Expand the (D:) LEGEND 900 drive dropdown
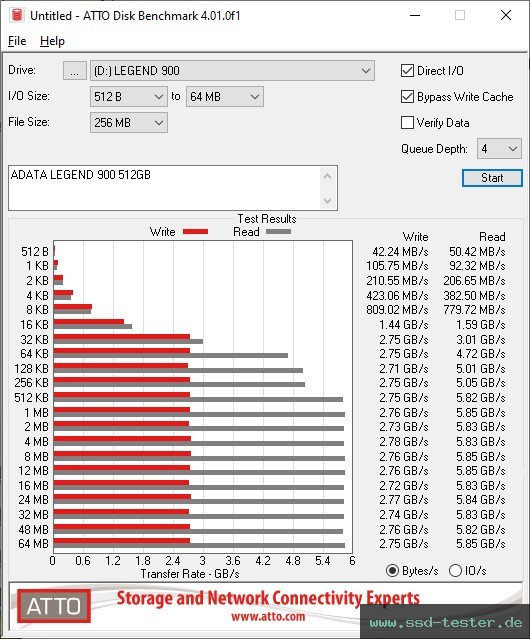 pyautogui.click(x=232, y=71)
